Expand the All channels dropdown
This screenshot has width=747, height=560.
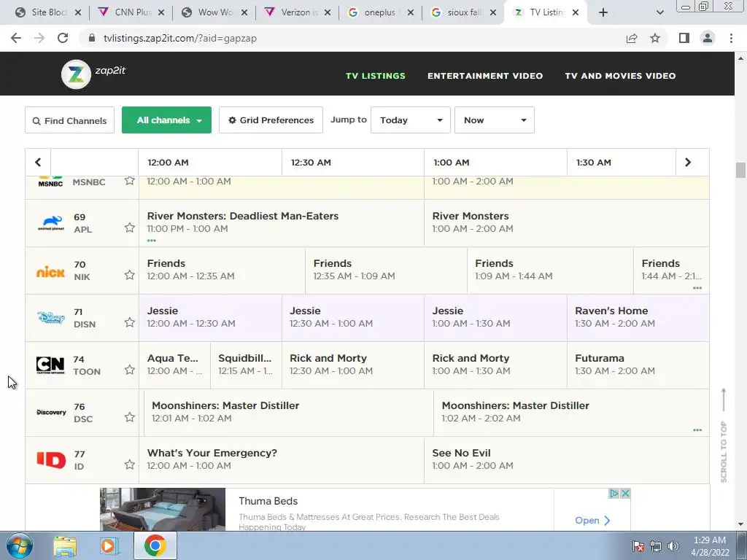tap(167, 120)
